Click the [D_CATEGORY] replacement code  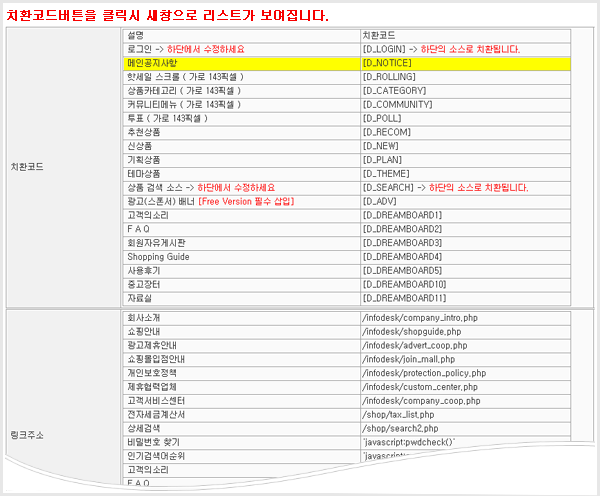tap(397, 90)
